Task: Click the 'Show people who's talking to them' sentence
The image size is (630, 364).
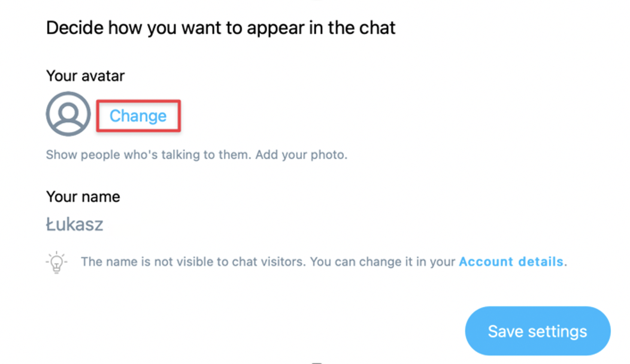Action: tap(149, 154)
